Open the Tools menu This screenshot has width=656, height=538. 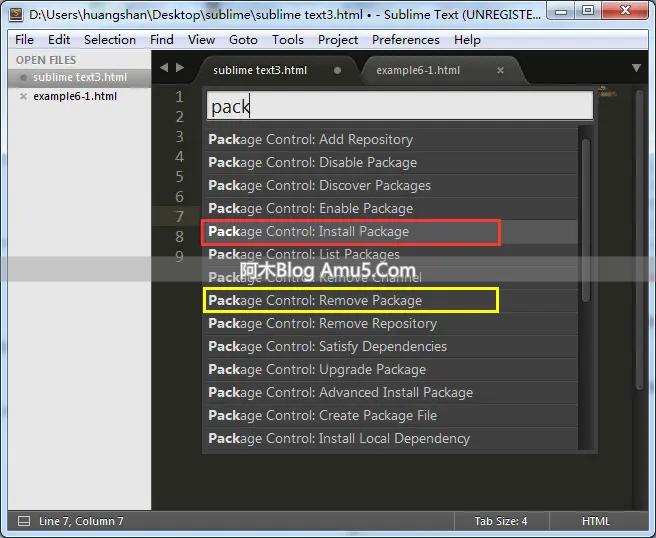[x=288, y=40]
